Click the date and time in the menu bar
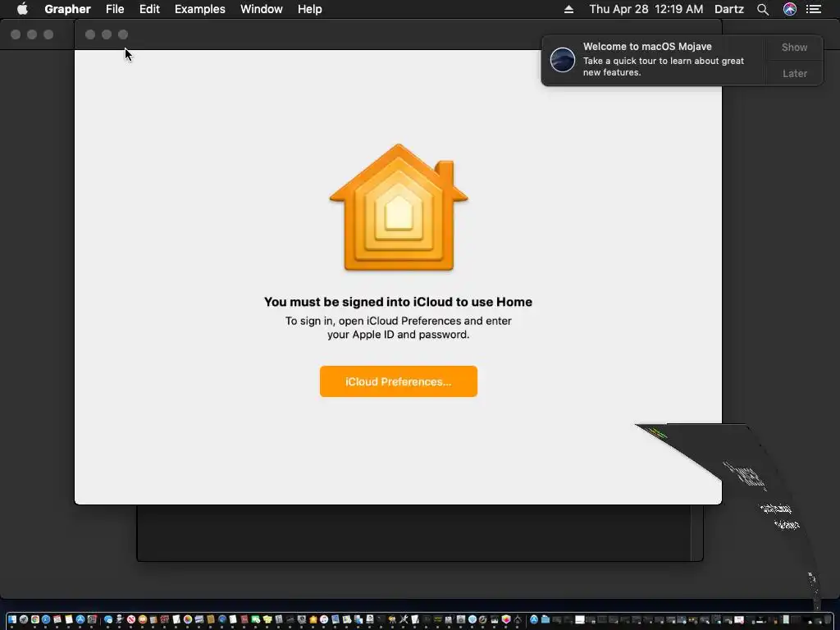The image size is (840, 630). (646, 9)
